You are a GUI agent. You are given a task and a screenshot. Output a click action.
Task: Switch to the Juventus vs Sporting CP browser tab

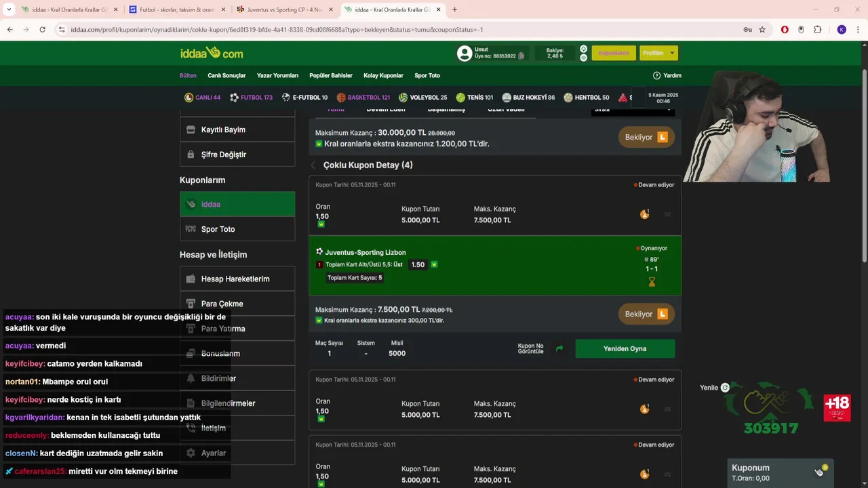285,9
